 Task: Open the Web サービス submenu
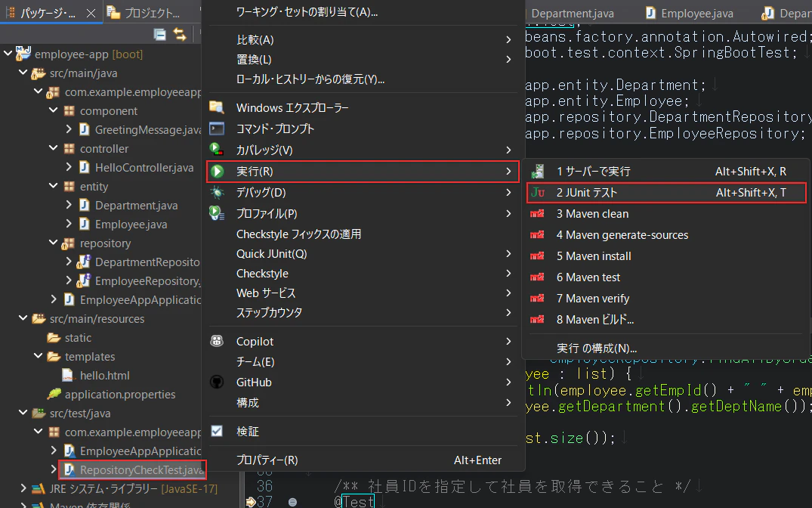[363, 293]
